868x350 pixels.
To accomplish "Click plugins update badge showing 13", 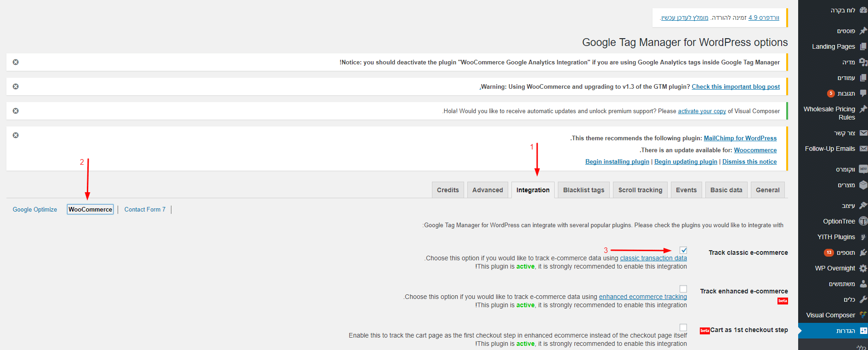I will pyautogui.click(x=829, y=252).
